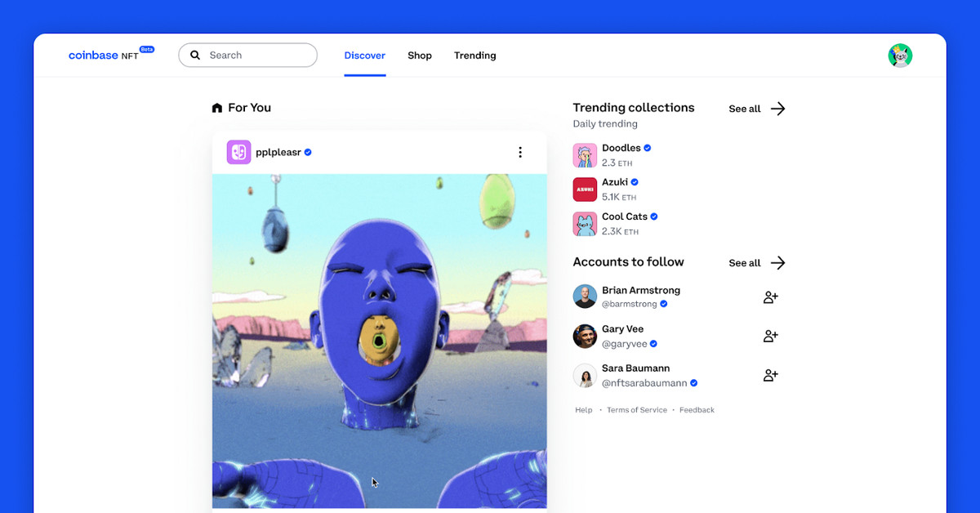
Task: Click the Accounts to follow heading
Action: (629, 262)
